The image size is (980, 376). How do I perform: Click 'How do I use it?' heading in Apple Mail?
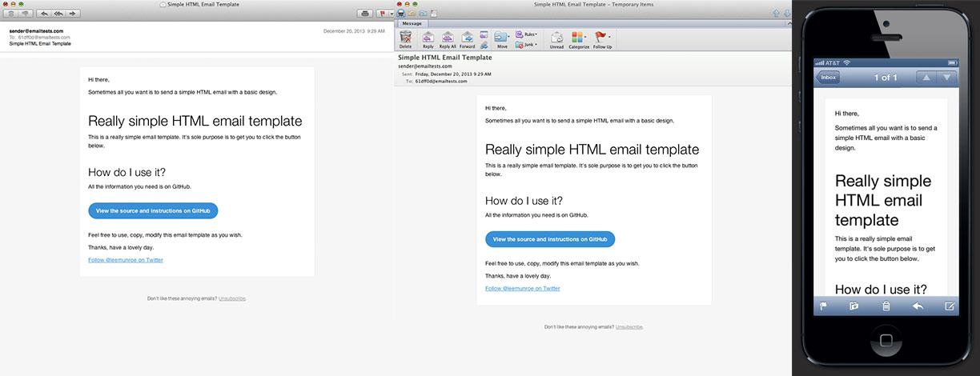(127, 171)
